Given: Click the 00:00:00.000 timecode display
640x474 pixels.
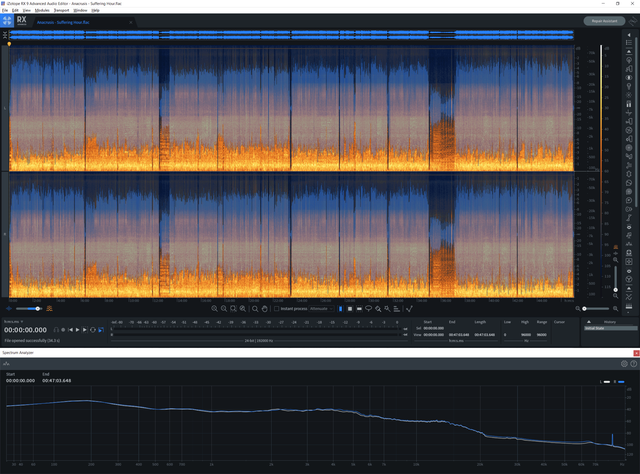Looking at the screenshot, I should (x=25, y=330).
